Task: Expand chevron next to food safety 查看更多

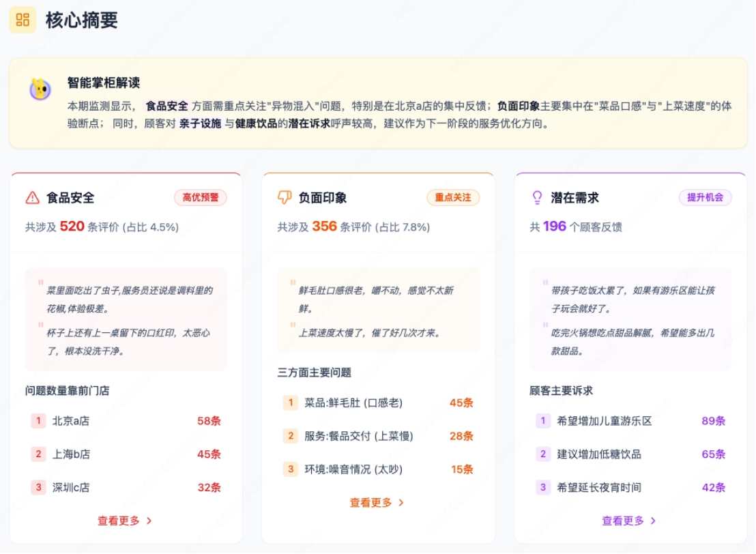Action: [x=149, y=521]
